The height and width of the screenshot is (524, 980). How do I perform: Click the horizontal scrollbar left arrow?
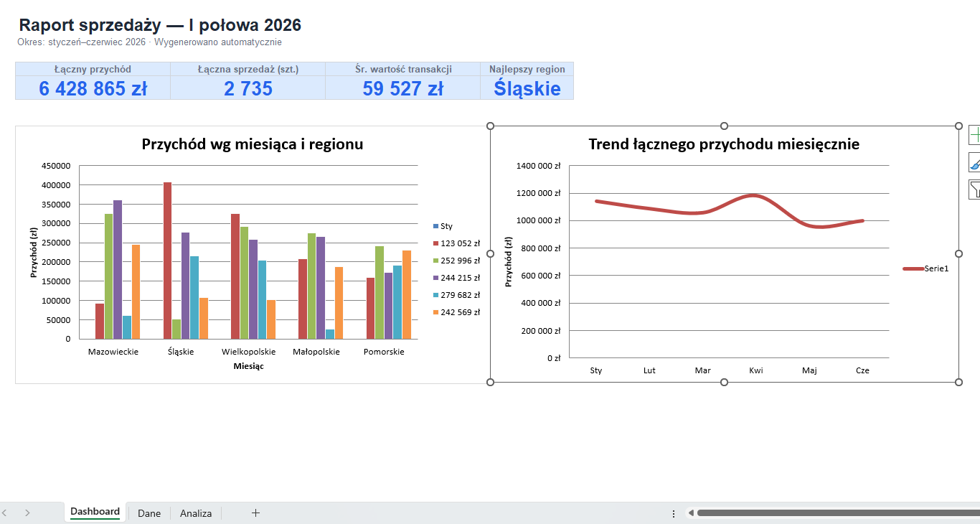coord(691,513)
